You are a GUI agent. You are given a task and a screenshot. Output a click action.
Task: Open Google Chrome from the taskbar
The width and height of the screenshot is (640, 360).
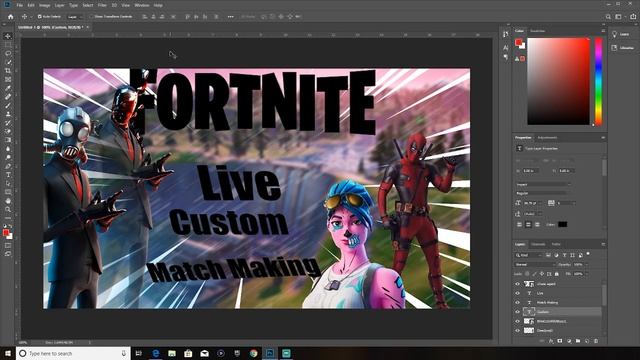253,353
